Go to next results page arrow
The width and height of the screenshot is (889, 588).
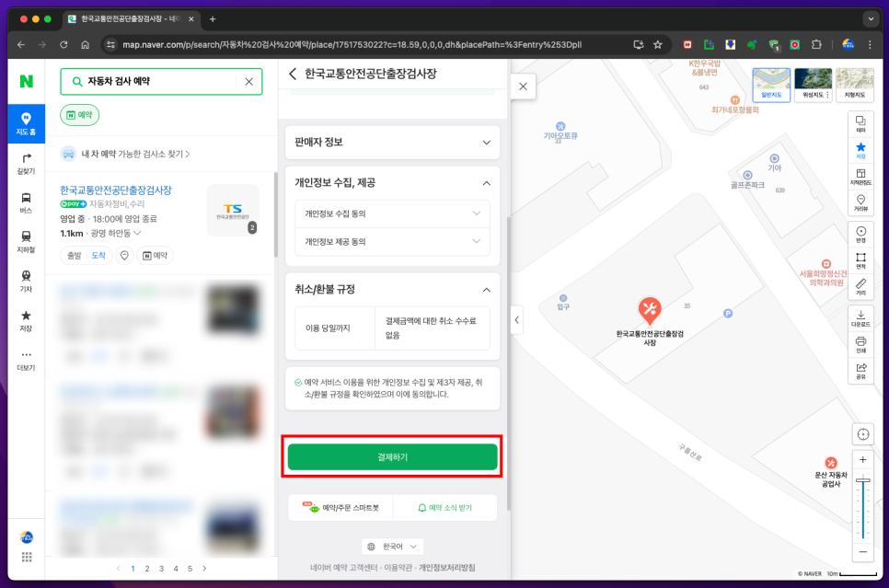point(204,569)
